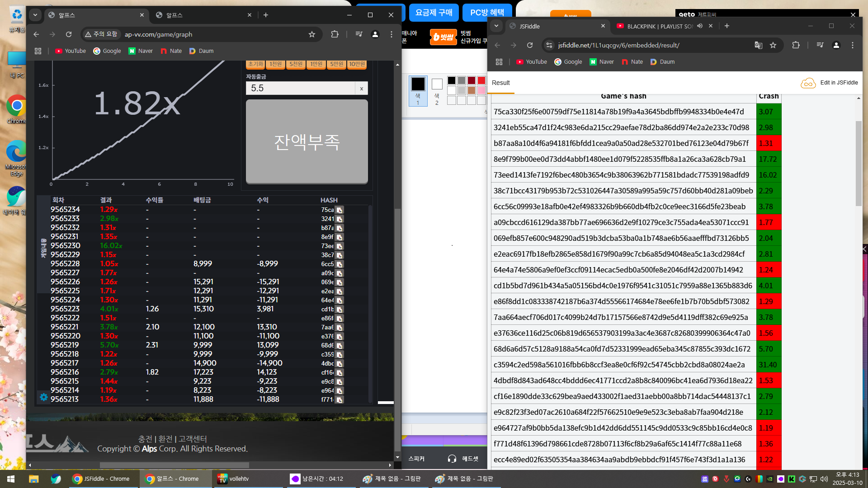Click the 1만원 bet amount button
This screenshot has height=488, width=868.
(x=316, y=64)
